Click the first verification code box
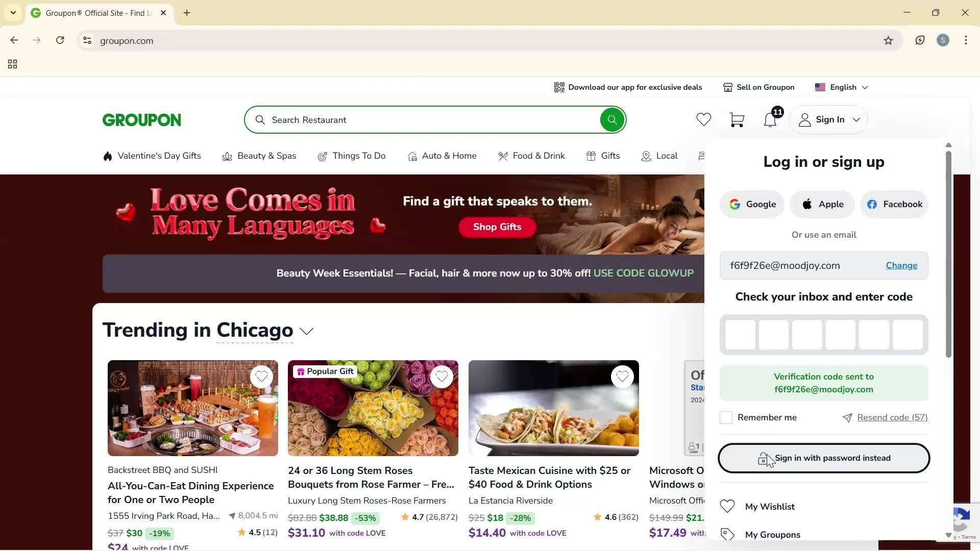 (x=740, y=335)
